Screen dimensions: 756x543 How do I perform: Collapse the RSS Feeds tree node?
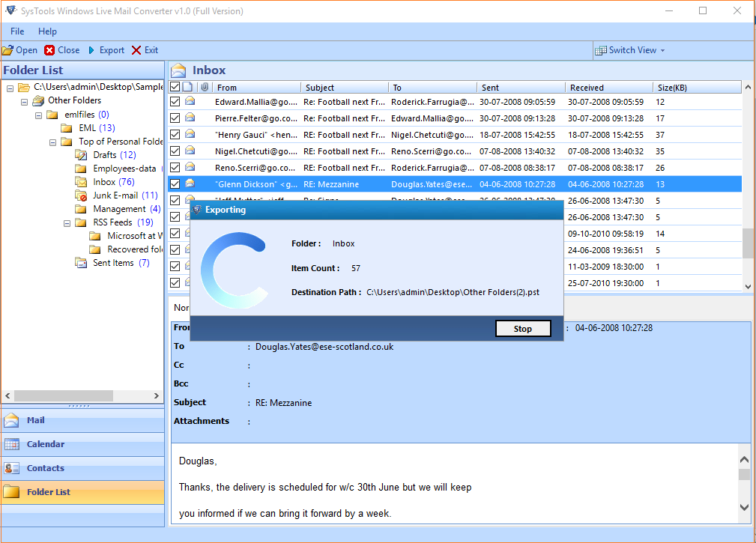pos(67,223)
